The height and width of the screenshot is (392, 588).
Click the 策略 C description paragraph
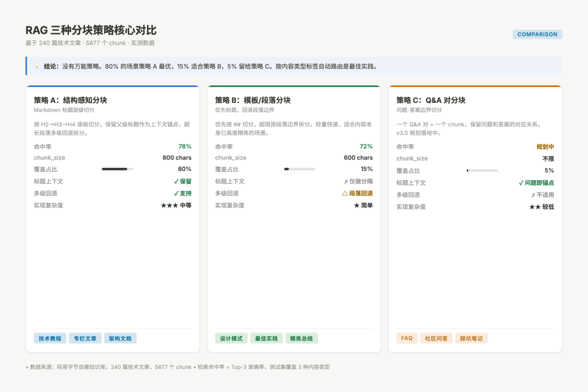[469, 128]
